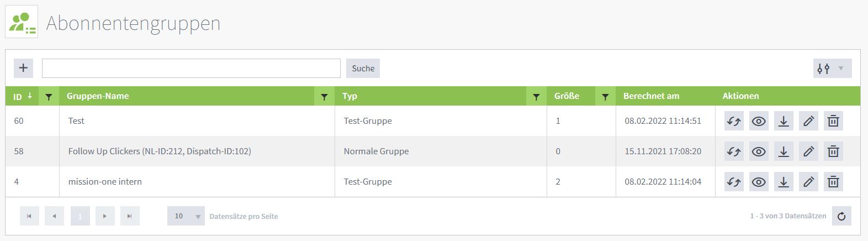This screenshot has height=241, width=868.
Task: Click the plus icon to add group
Action: 23,68
